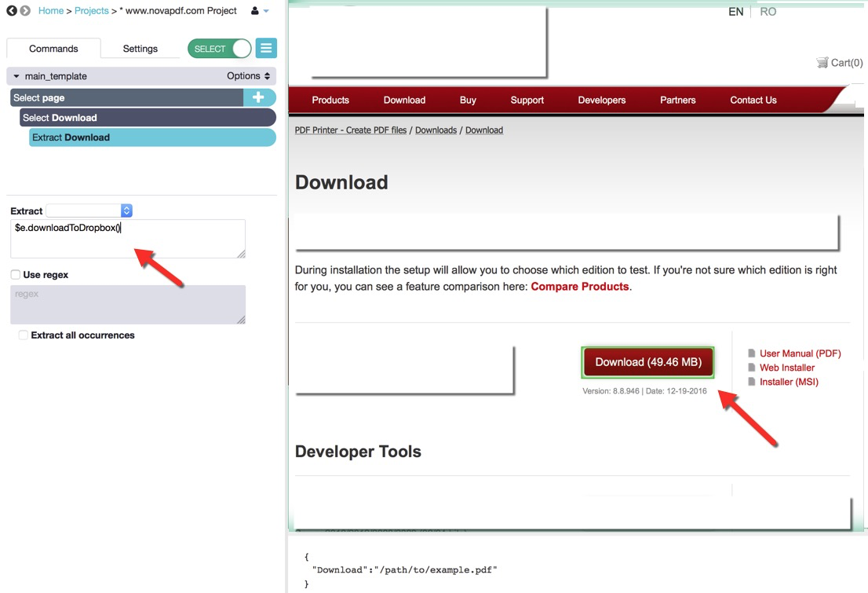
Task: Open main_template Options dropdown
Action: click(x=248, y=76)
